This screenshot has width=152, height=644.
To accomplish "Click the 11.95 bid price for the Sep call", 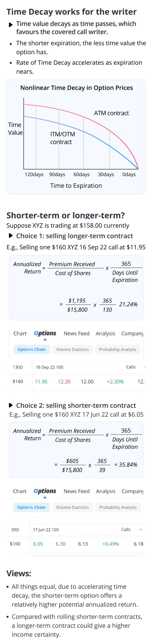I will (x=41, y=381).
